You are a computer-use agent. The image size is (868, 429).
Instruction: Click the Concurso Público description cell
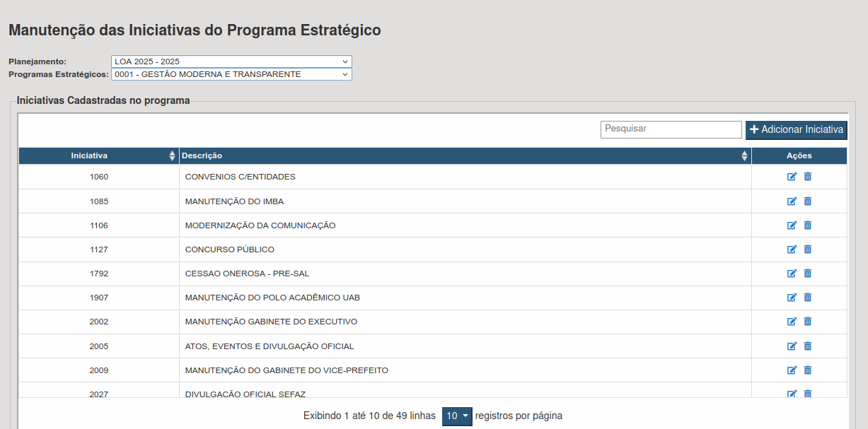pos(230,249)
